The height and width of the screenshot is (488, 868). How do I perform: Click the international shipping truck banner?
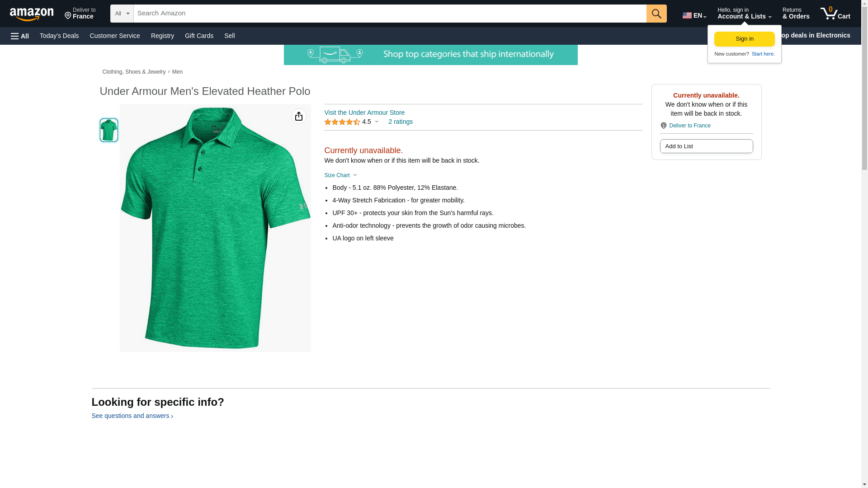click(430, 55)
